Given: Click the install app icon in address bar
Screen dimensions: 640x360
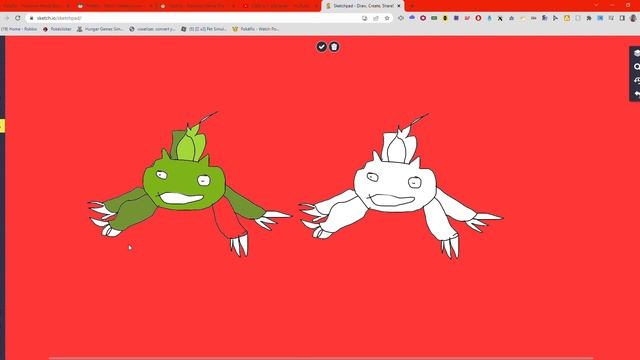Looking at the screenshot, I should 364,18.
